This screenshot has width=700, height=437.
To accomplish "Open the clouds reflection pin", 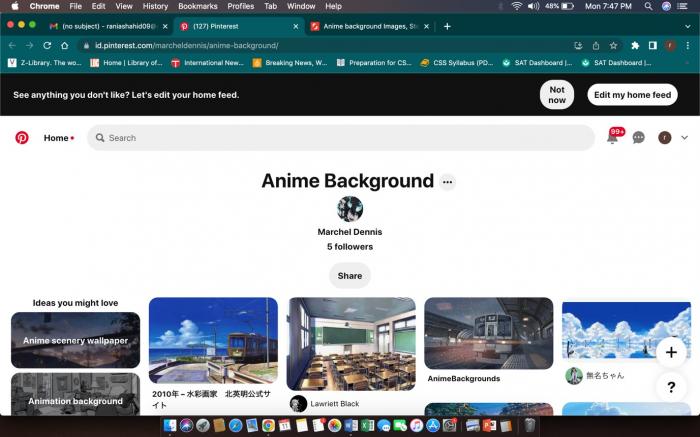I will tap(626, 331).
